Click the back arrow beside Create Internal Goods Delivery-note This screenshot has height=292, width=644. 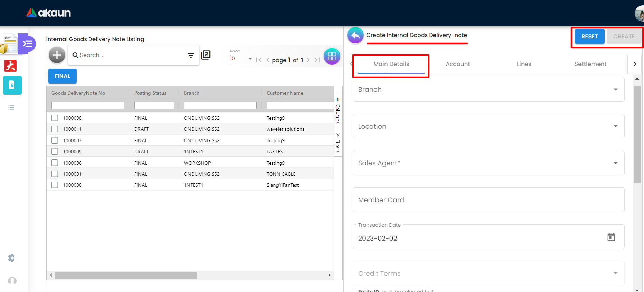(x=355, y=36)
